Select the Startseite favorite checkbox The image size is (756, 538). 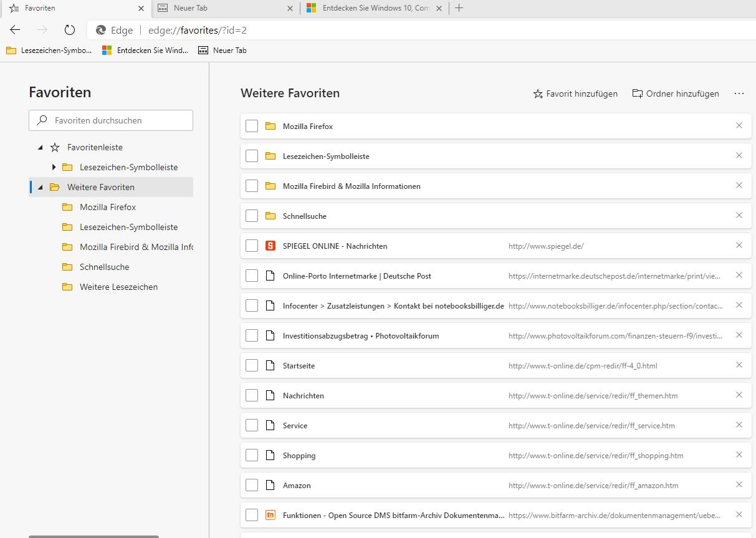252,365
